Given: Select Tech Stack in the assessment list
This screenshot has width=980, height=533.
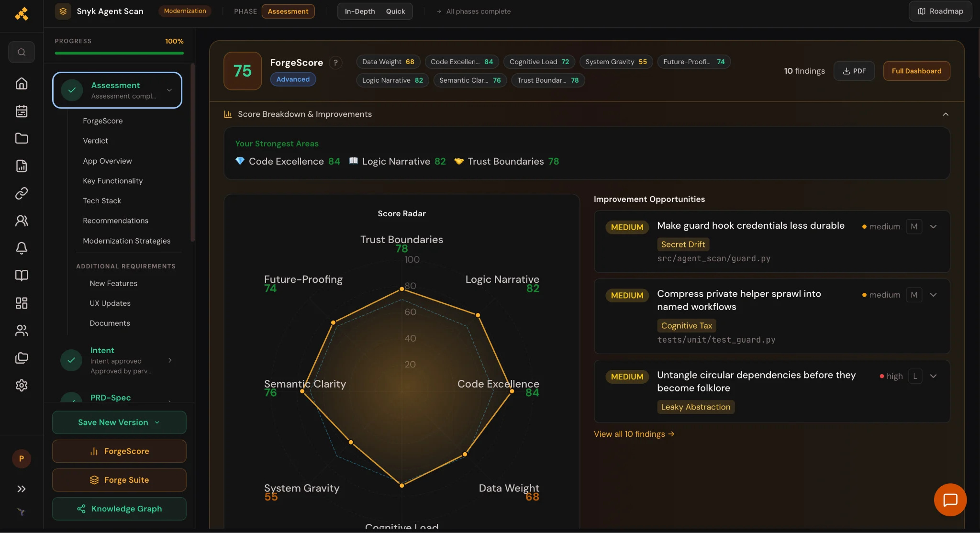Looking at the screenshot, I should (102, 201).
